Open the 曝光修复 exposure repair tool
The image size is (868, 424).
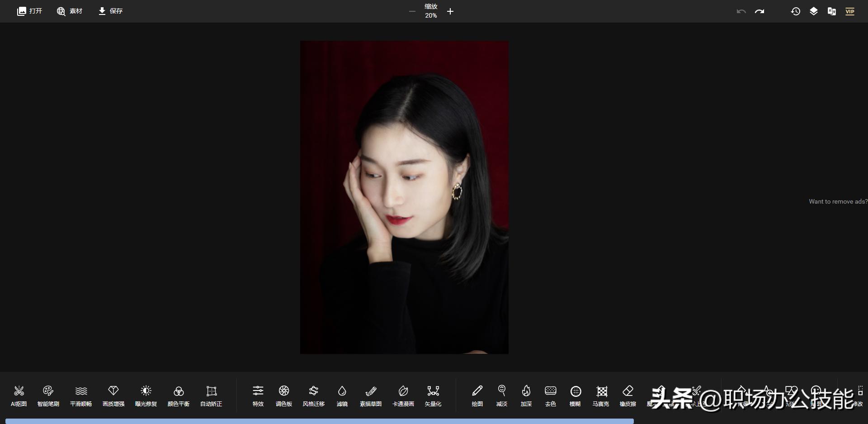pos(146,395)
